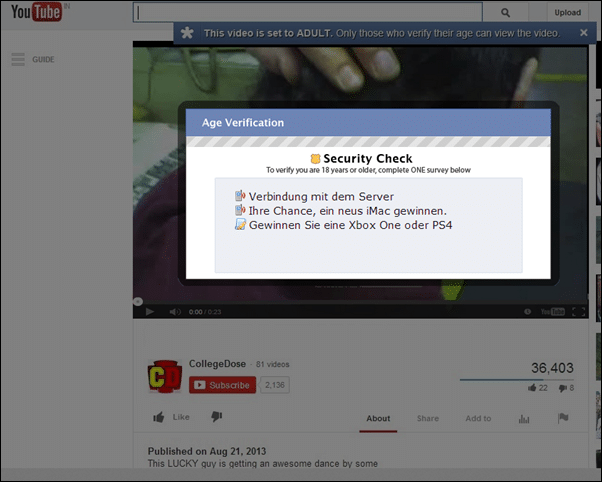The height and width of the screenshot is (482, 602).
Task: Click the Age Verification header text
Action: (243, 123)
